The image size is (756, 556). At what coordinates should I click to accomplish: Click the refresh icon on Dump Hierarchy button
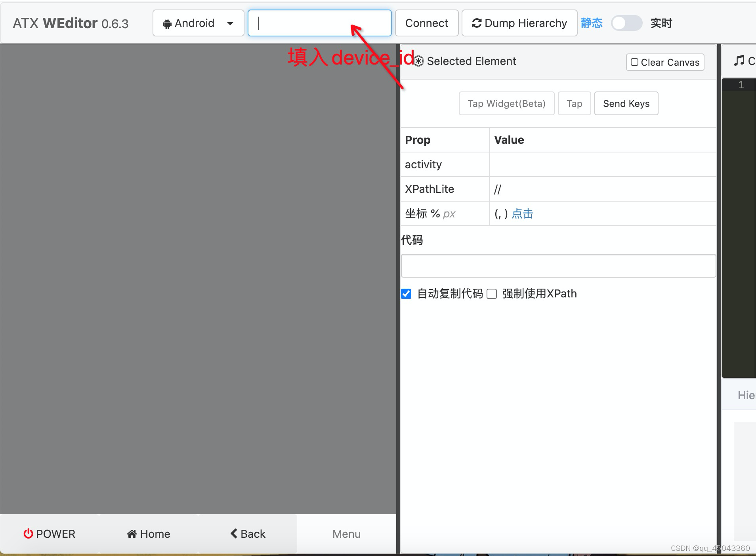click(477, 23)
